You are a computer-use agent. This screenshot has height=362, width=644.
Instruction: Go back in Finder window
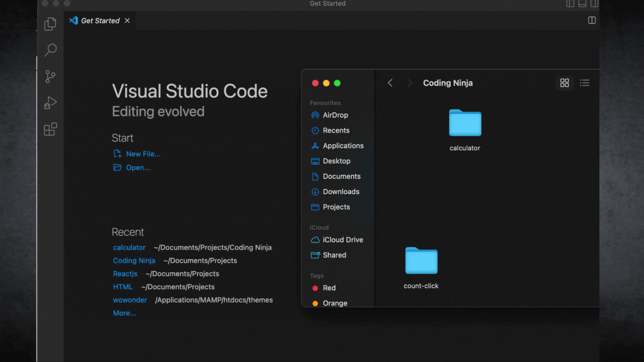[x=390, y=83]
